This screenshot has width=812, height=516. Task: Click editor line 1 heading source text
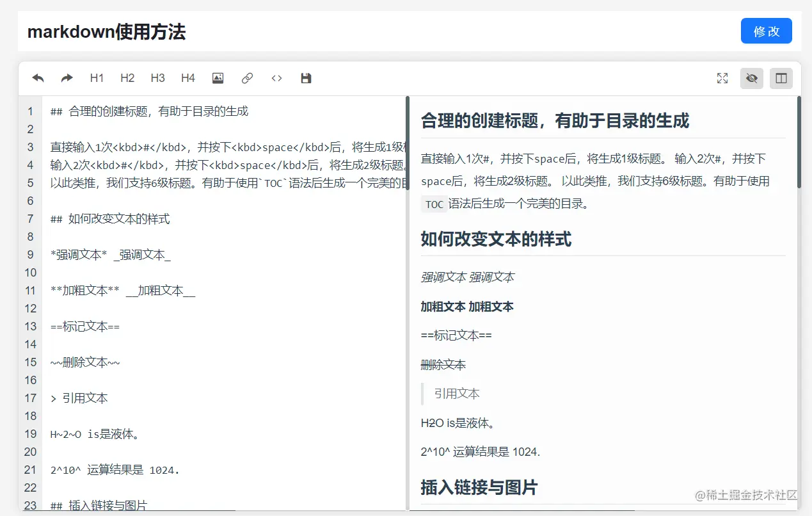pos(149,111)
